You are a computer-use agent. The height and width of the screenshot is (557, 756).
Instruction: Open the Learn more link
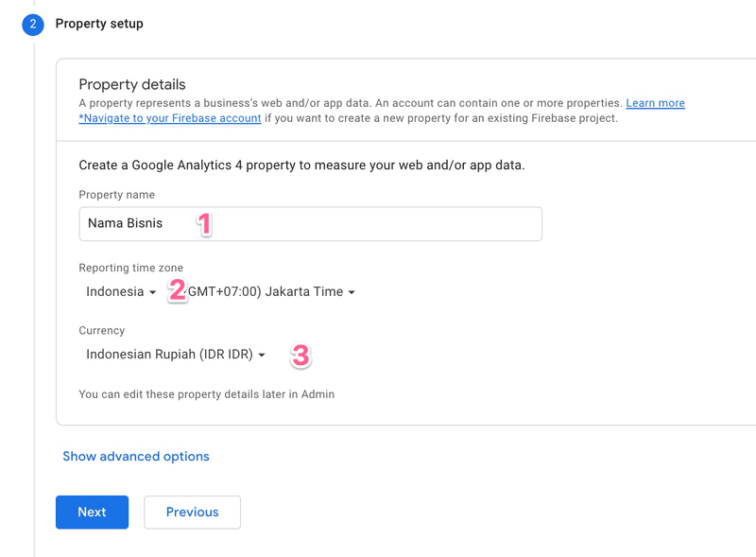[x=655, y=103]
